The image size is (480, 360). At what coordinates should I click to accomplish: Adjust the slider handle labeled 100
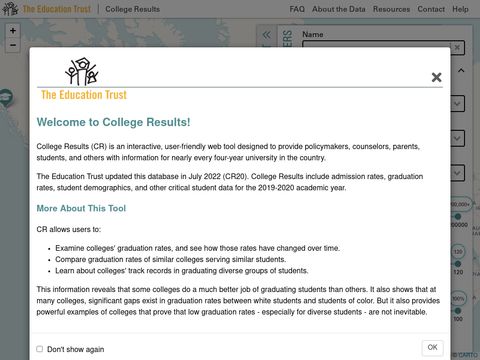(x=458, y=311)
